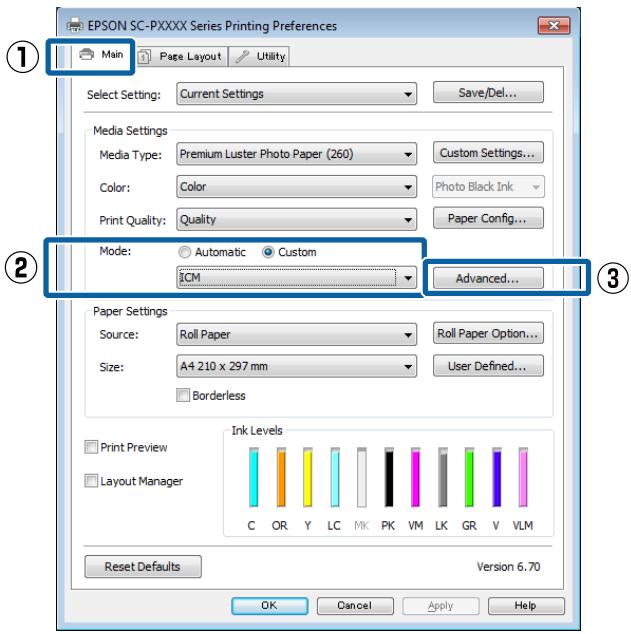Open Custom Settings... dialog
The width and height of the screenshot is (631, 634).
(488, 152)
